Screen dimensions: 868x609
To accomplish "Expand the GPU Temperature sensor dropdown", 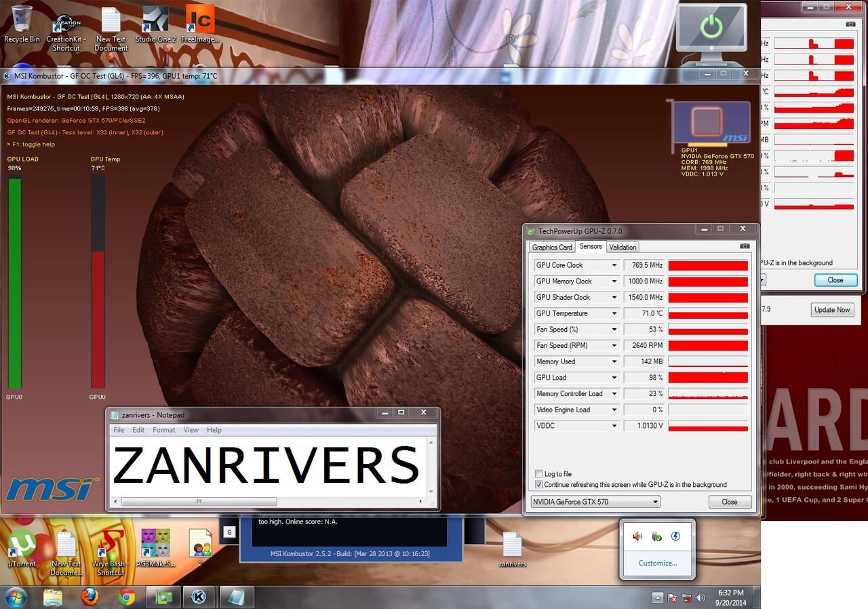I will 614,313.
